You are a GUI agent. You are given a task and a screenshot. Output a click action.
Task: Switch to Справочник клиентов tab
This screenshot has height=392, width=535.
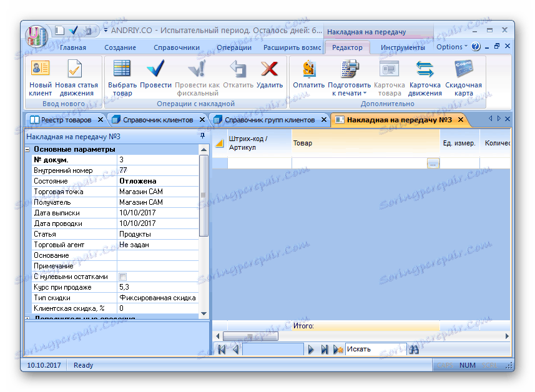pos(158,120)
